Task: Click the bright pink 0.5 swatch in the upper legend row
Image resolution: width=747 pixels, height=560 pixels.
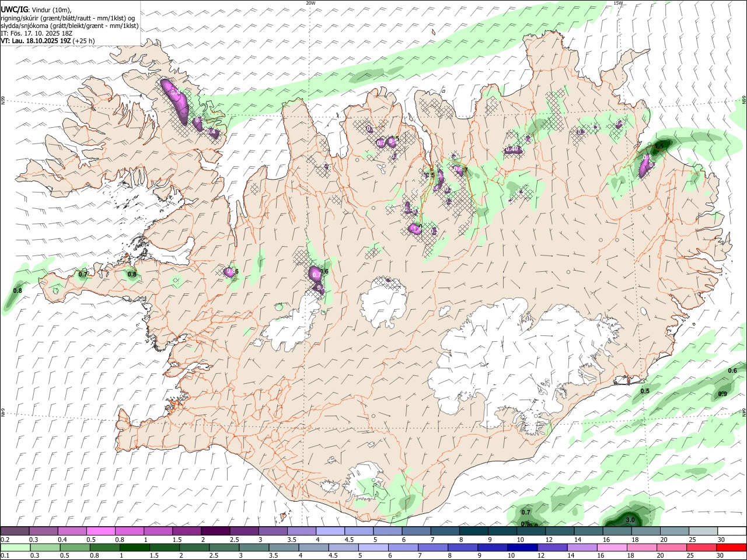Action: (x=101, y=531)
